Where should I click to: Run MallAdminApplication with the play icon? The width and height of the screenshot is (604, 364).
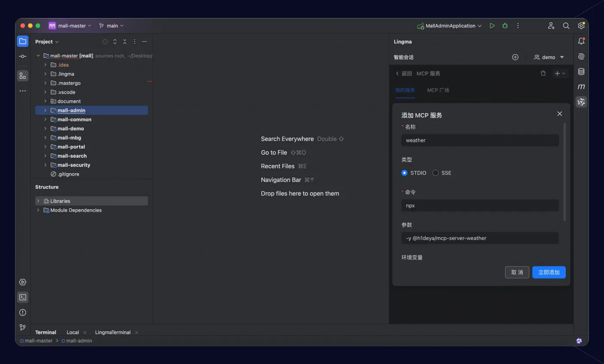pyautogui.click(x=492, y=26)
